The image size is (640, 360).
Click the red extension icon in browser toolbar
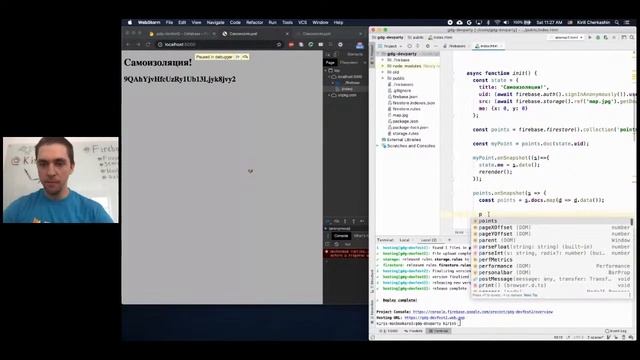click(x=291, y=44)
